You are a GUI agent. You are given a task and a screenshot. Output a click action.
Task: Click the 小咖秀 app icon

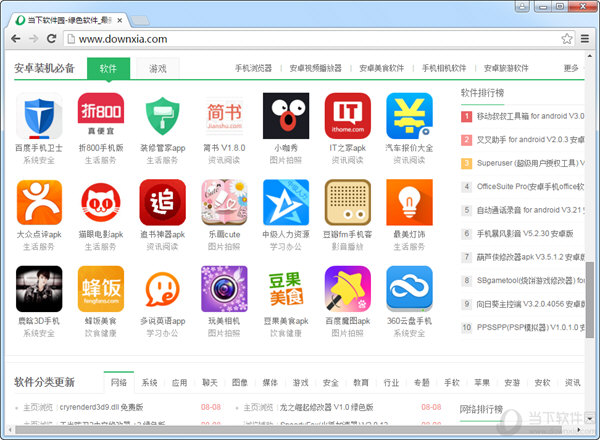(x=286, y=116)
